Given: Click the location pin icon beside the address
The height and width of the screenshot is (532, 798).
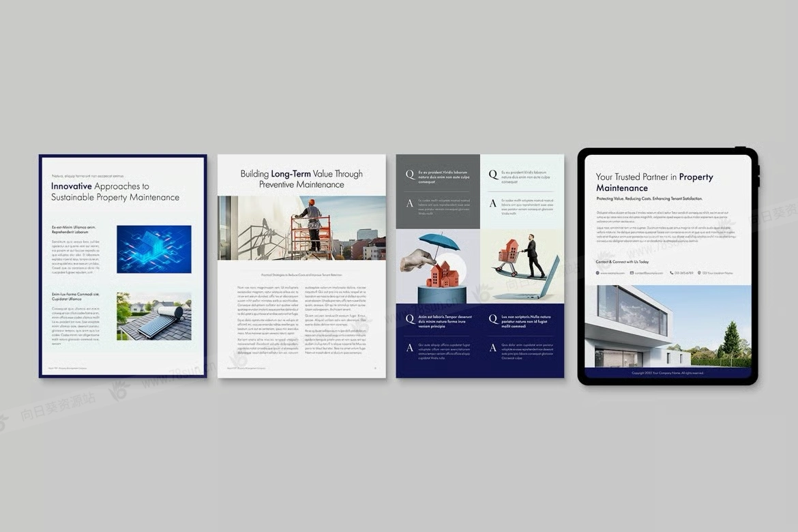Looking at the screenshot, I should (x=700, y=273).
